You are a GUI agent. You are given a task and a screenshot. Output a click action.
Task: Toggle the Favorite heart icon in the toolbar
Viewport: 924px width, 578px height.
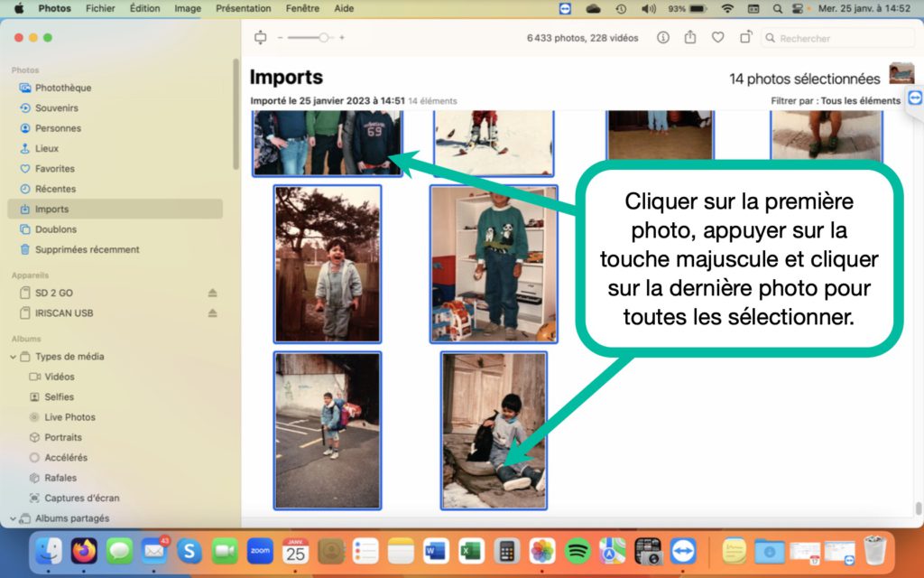[x=718, y=38]
